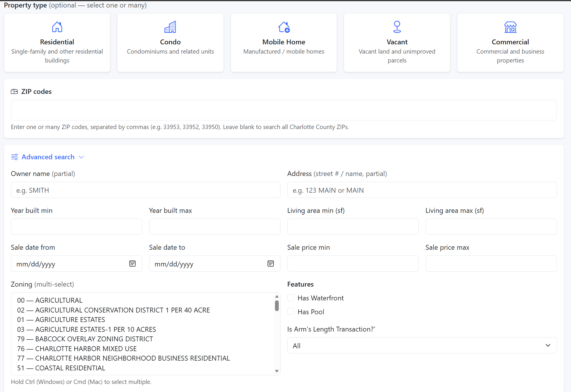Viewport: 571px width, 392px height.
Task: Select the Residential property type card
Action: (x=57, y=43)
